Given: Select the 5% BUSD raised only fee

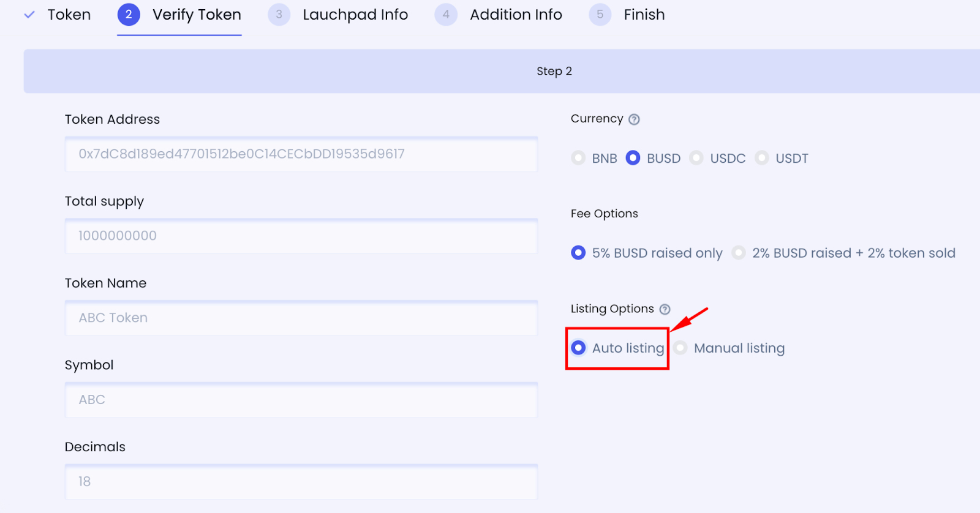Looking at the screenshot, I should click(x=578, y=253).
